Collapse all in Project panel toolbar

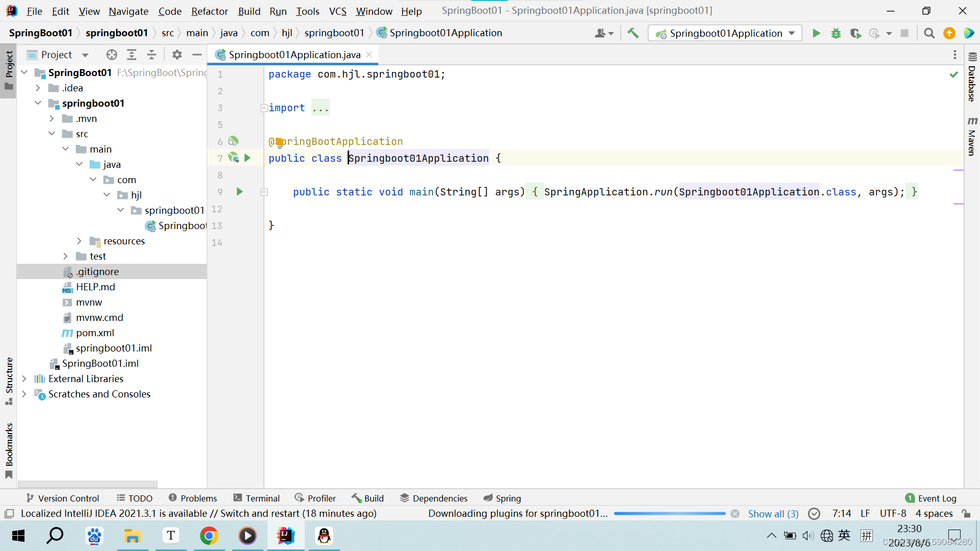click(152, 55)
